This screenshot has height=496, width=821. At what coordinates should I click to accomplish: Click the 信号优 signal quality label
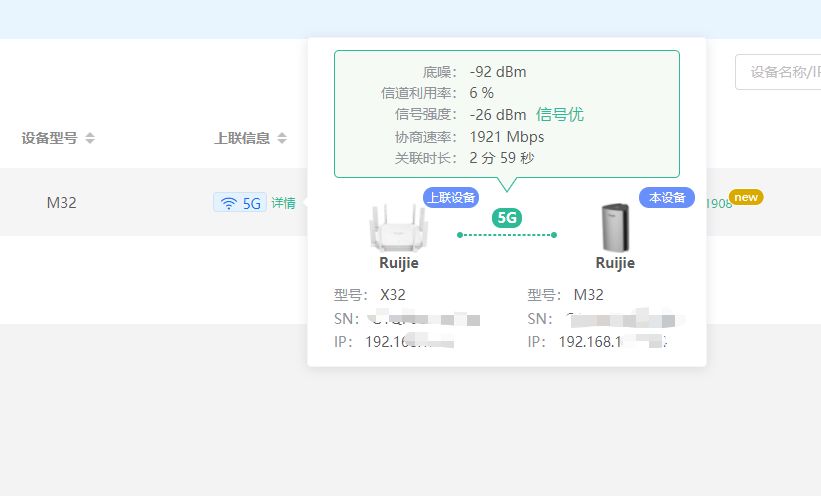(560, 114)
